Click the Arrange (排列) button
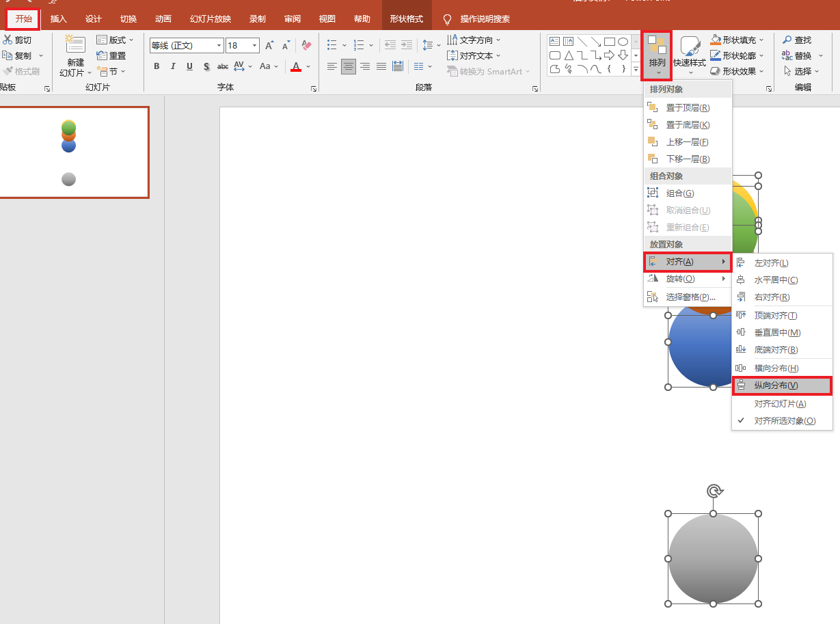Viewport: 840px width, 624px height. pyautogui.click(x=657, y=55)
